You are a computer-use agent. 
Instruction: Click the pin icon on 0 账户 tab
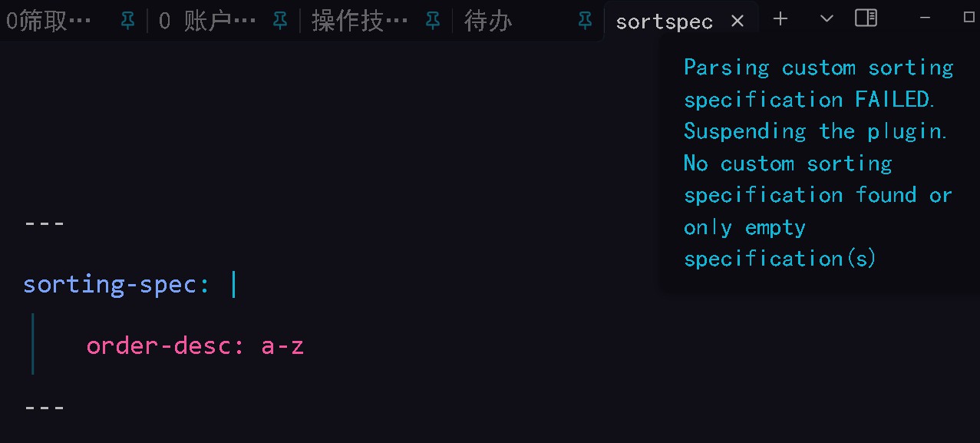[x=280, y=21]
